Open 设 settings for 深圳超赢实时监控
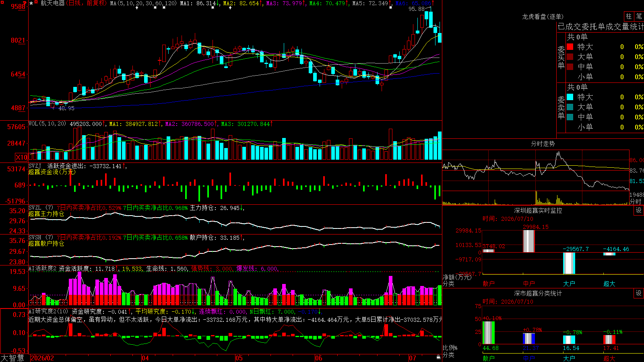The height and width of the screenshot is (362, 644). tap(639, 210)
